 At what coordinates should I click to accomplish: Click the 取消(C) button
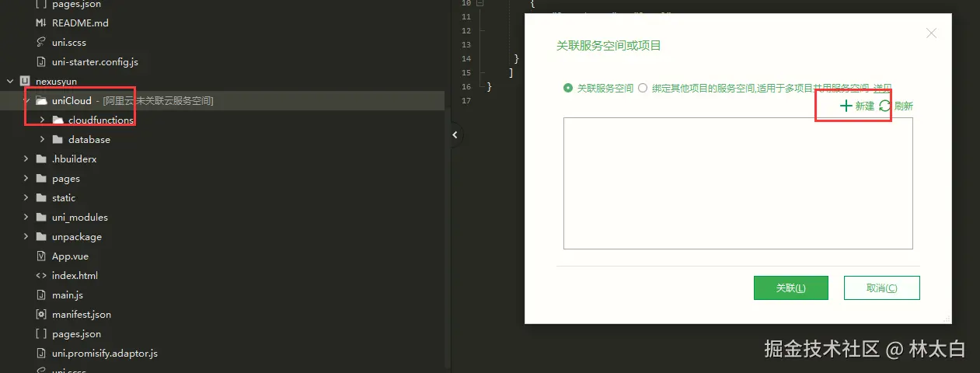(882, 288)
